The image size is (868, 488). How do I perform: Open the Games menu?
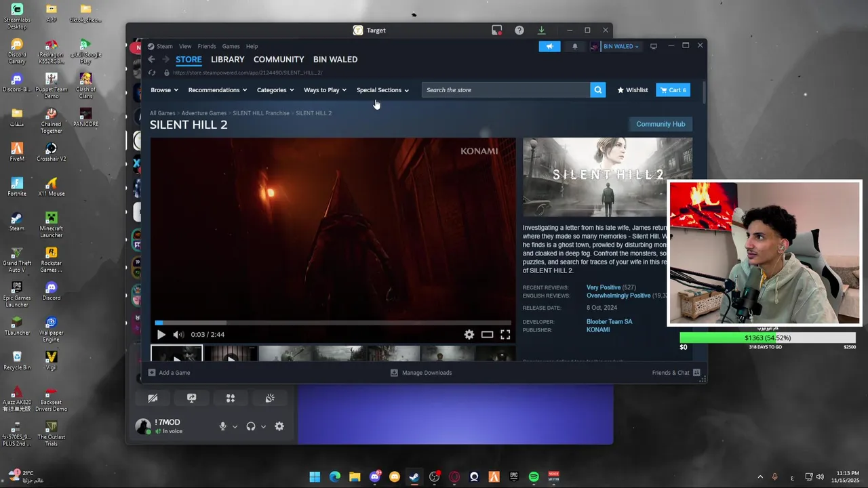(231, 47)
